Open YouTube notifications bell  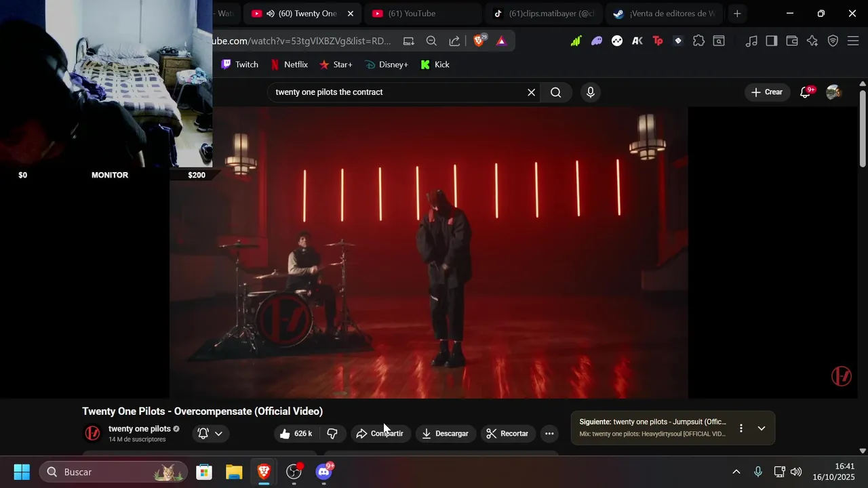(806, 92)
